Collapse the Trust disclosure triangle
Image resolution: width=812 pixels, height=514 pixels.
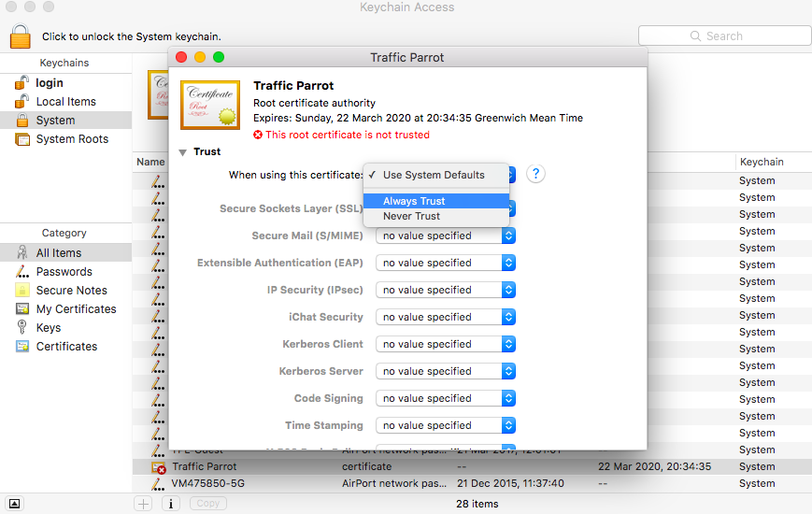coord(182,151)
